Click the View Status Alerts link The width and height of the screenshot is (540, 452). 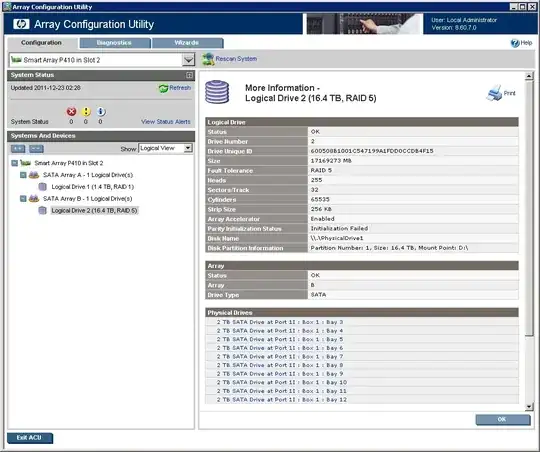pos(166,122)
